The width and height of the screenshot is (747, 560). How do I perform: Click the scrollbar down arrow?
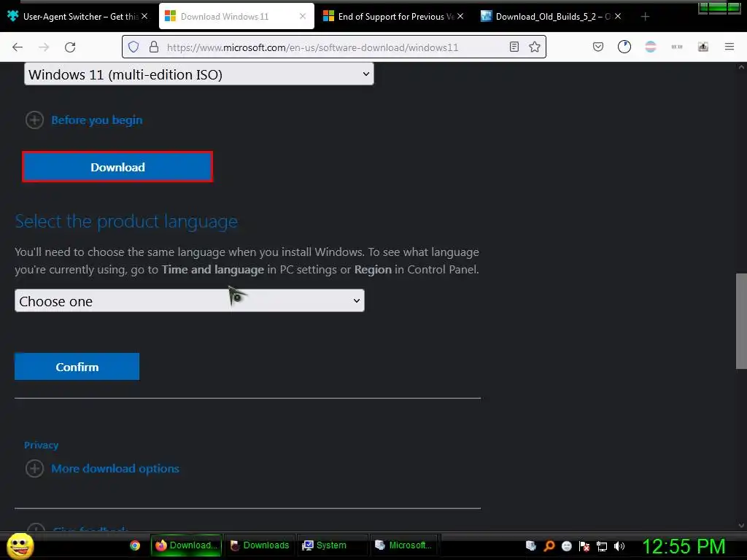coord(741,526)
